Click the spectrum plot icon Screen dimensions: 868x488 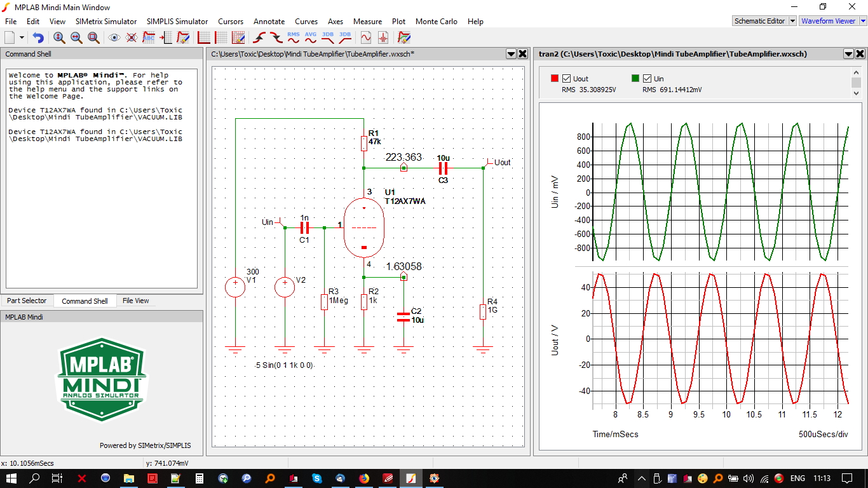383,37
